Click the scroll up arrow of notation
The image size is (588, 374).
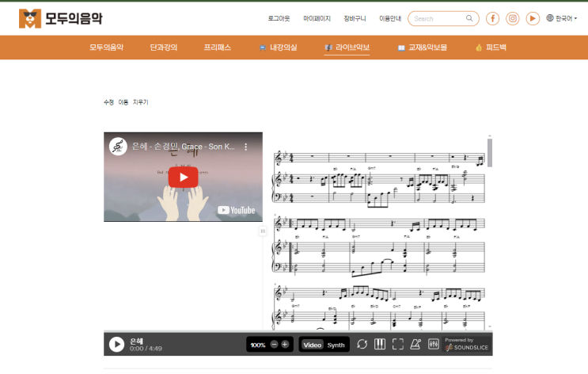(x=490, y=136)
